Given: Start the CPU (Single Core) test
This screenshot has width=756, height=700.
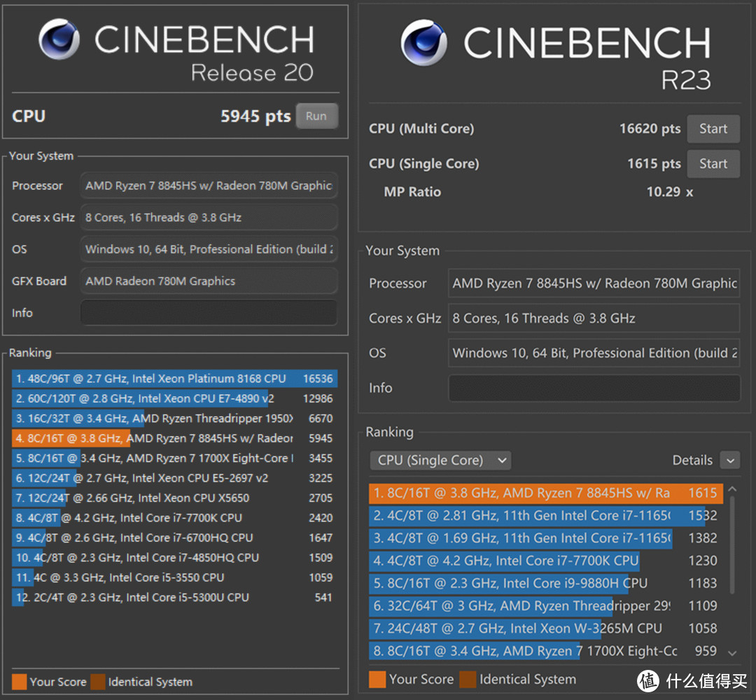Looking at the screenshot, I should click(x=713, y=164).
